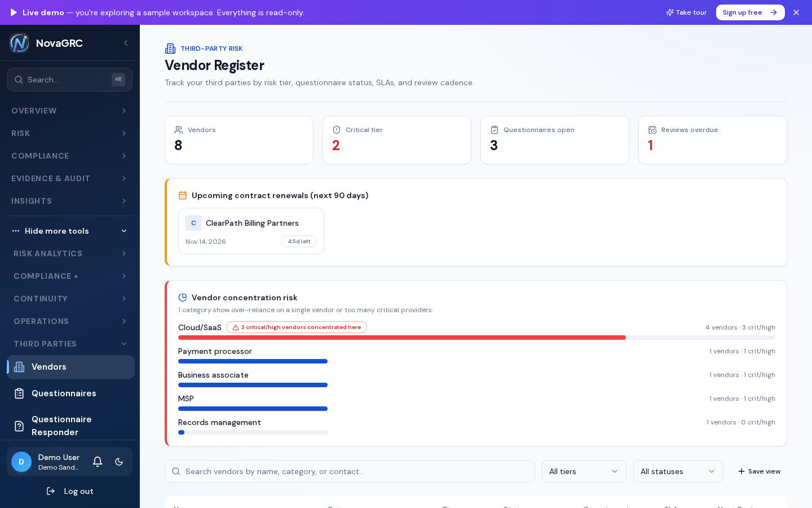This screenshot has height=508, width=812.
Task: Click the Cloud/SaaS red concentration bar
Action: coord(402,338)
